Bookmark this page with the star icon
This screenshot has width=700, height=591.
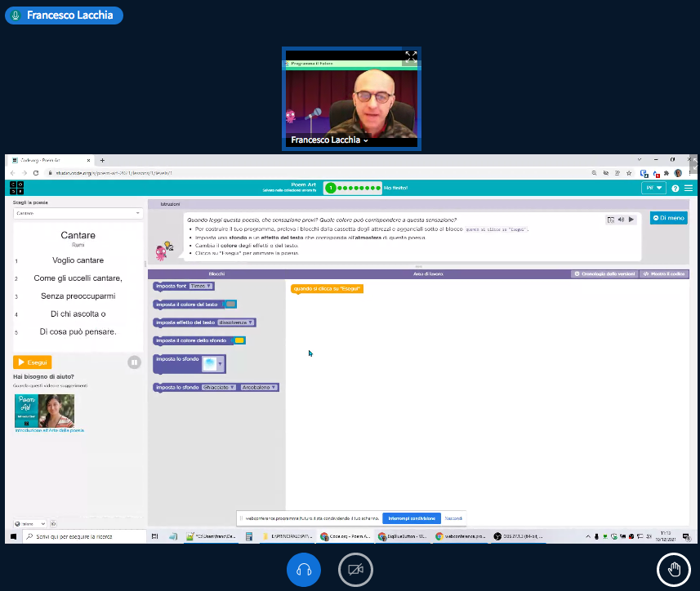629,173
